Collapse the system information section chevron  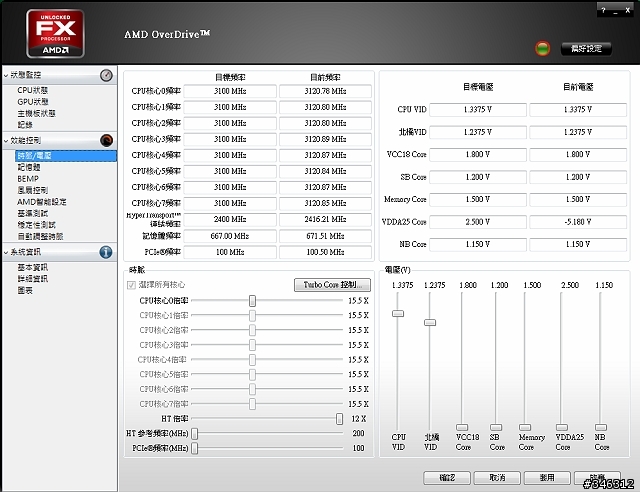[x=6, y=253]
